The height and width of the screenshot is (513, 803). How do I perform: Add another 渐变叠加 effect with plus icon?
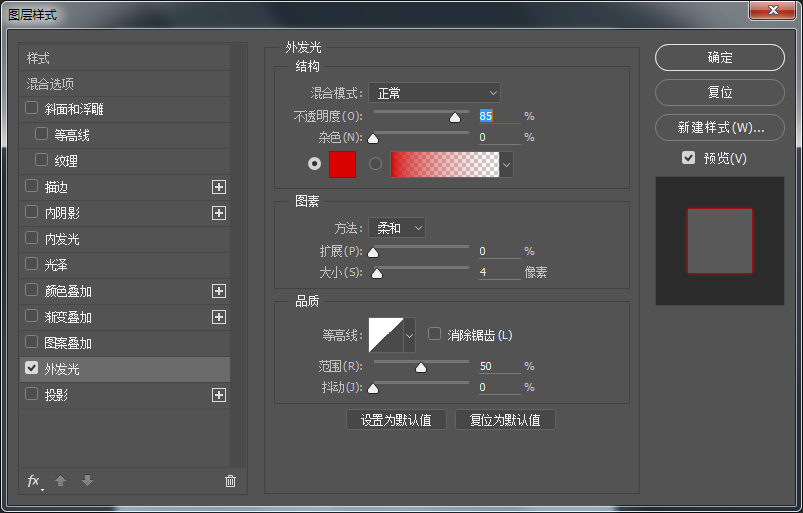click(x=219, y=317)
